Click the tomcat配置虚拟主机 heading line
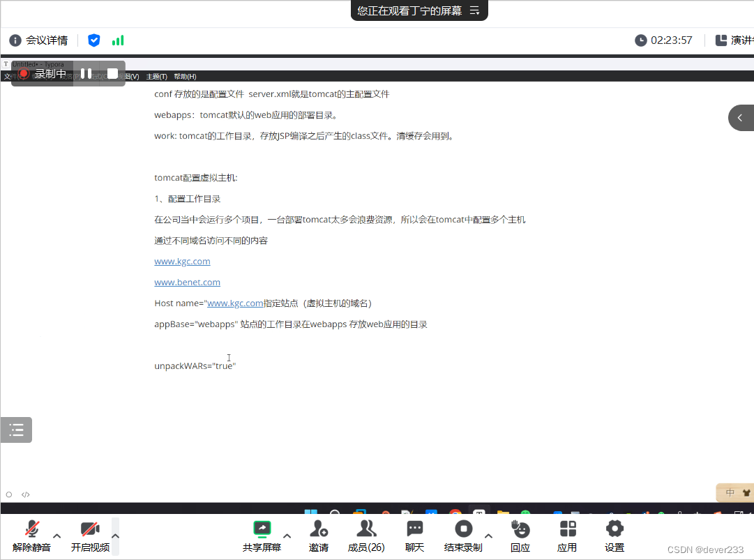The height and width of the screenshot is (560, 754). (x=196, y=178)
